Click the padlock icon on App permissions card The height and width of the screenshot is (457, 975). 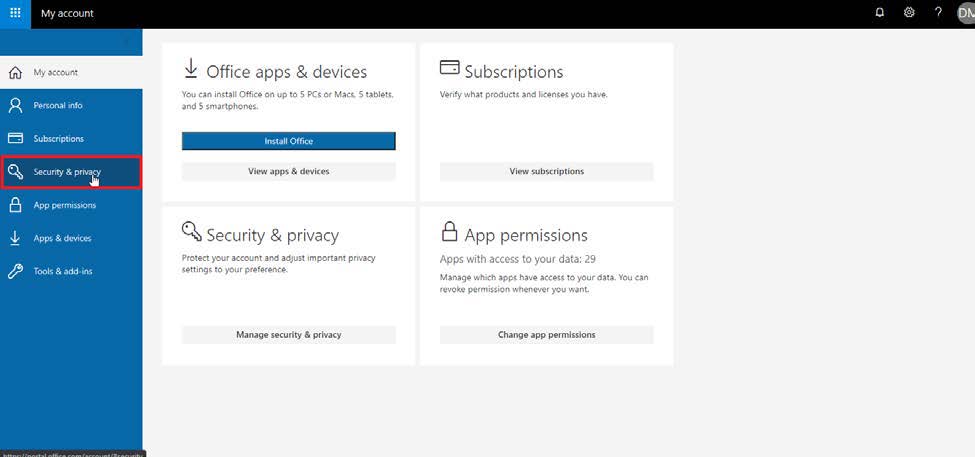click(449, 232)
